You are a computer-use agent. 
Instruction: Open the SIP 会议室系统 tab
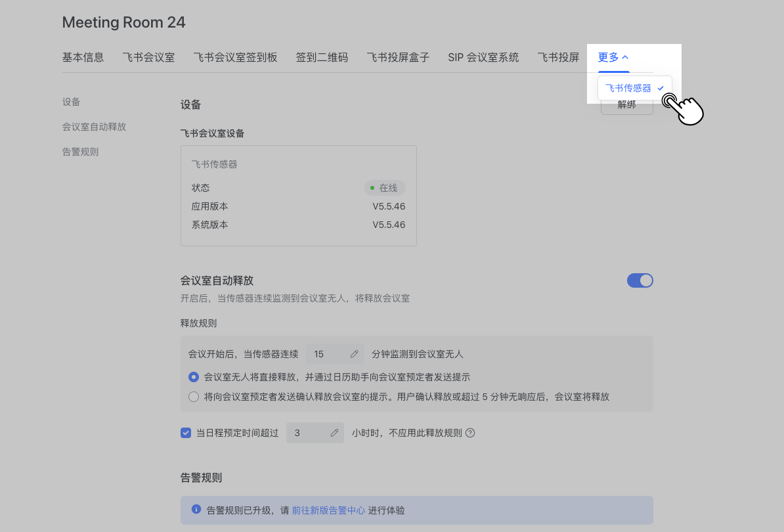[x=483, y=58]
